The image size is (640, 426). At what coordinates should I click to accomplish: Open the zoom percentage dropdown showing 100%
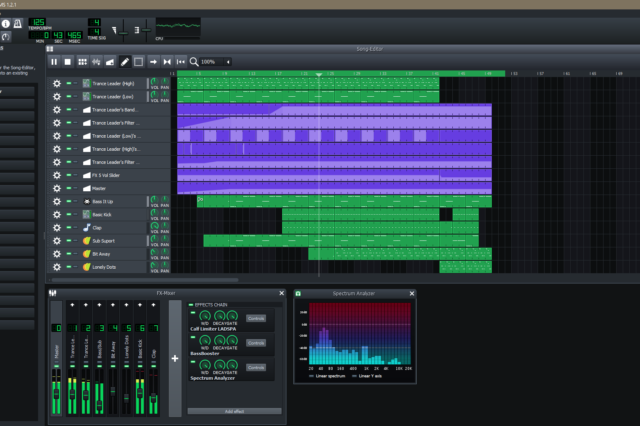click(x=215, y=61)
